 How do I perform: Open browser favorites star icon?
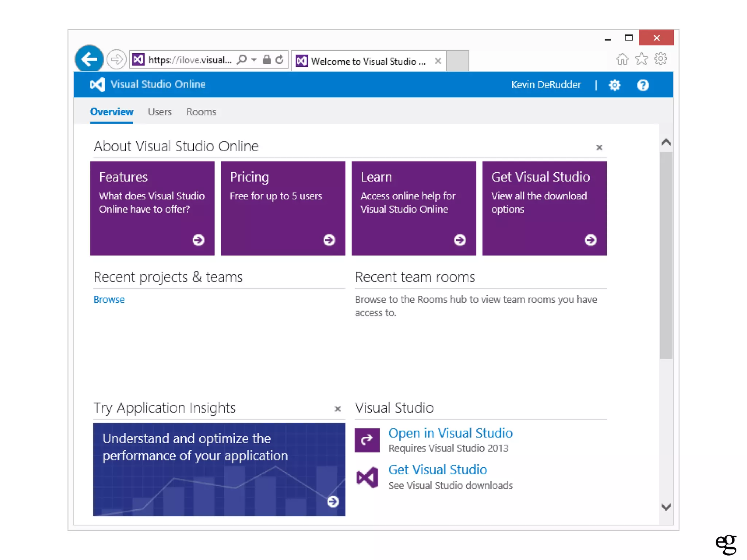tap(641, 59)
